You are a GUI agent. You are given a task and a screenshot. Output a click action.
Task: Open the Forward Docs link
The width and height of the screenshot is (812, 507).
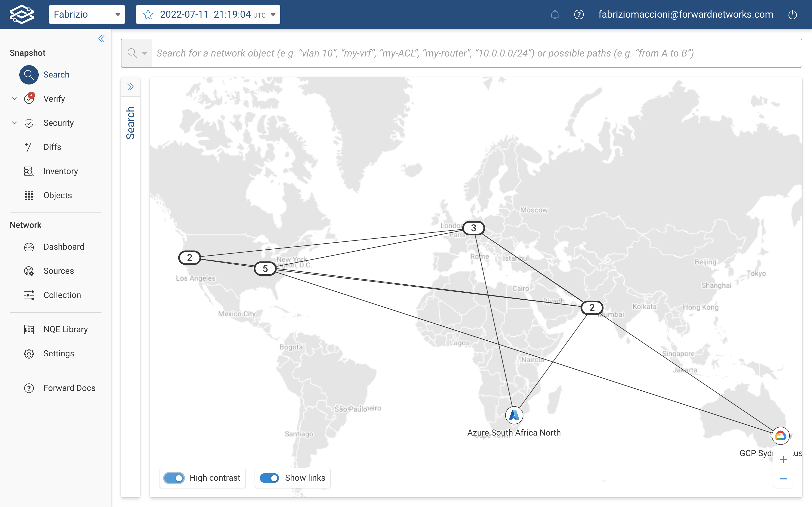(x=69, y=388)
